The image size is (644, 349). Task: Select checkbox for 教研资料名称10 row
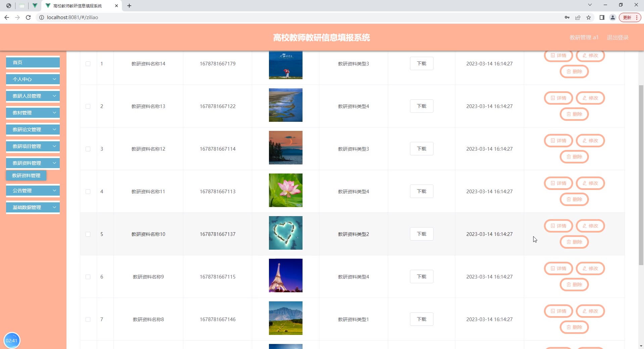click(x=88, y=234)
